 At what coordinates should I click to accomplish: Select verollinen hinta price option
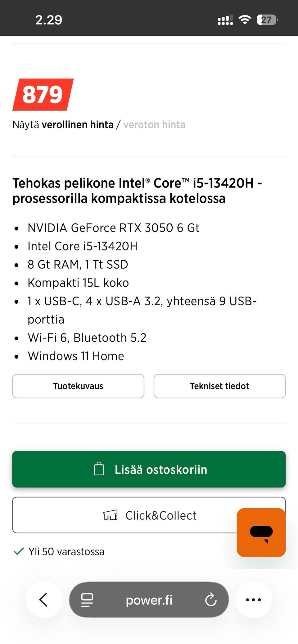pyautogui.click(x=78, y=125)
